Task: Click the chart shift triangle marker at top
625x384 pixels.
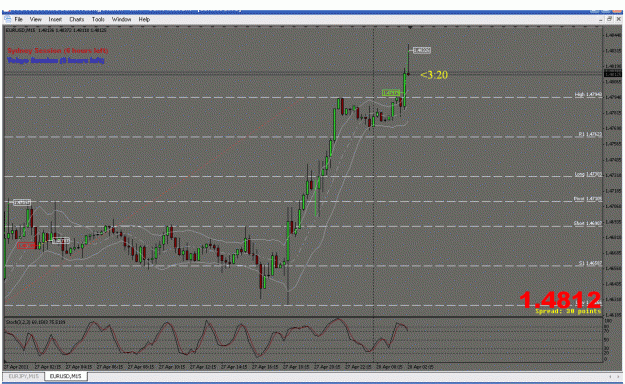Action: (410, 28)
